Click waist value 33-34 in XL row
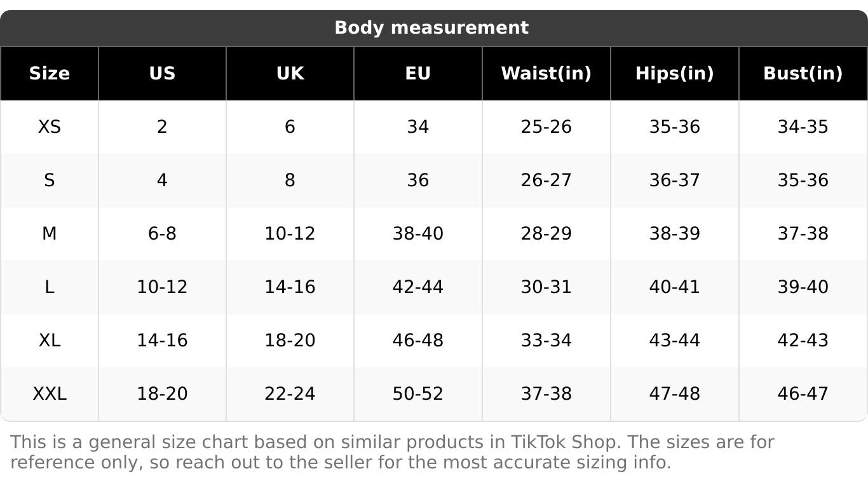The image size is (868, 483). 546,341
